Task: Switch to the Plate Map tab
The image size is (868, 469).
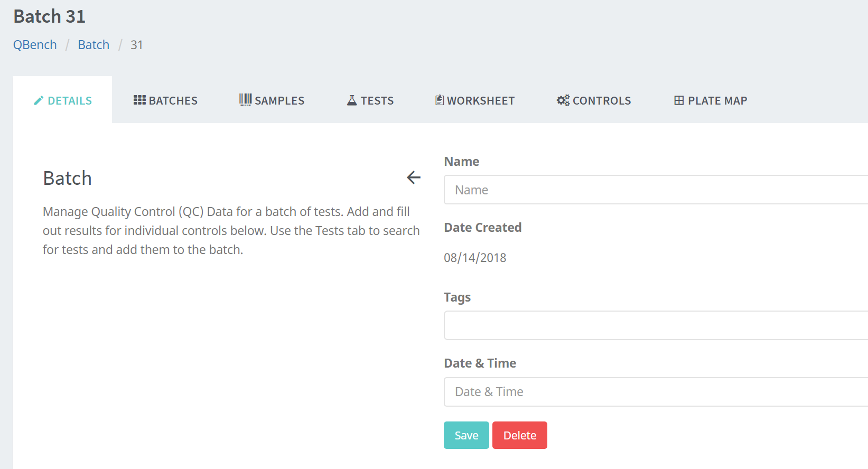Action: (x=711, y=100)
